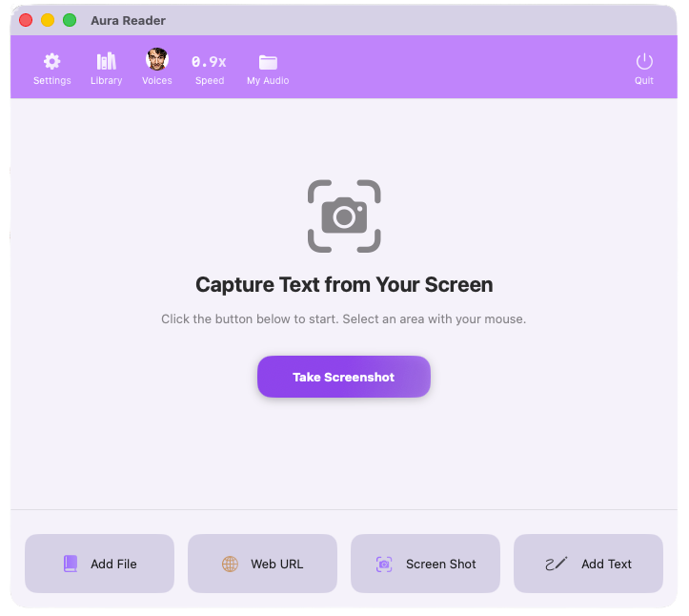This screenshot has width=689, height=616.
Task: Select the Web URL option
Action: [262, 564]
